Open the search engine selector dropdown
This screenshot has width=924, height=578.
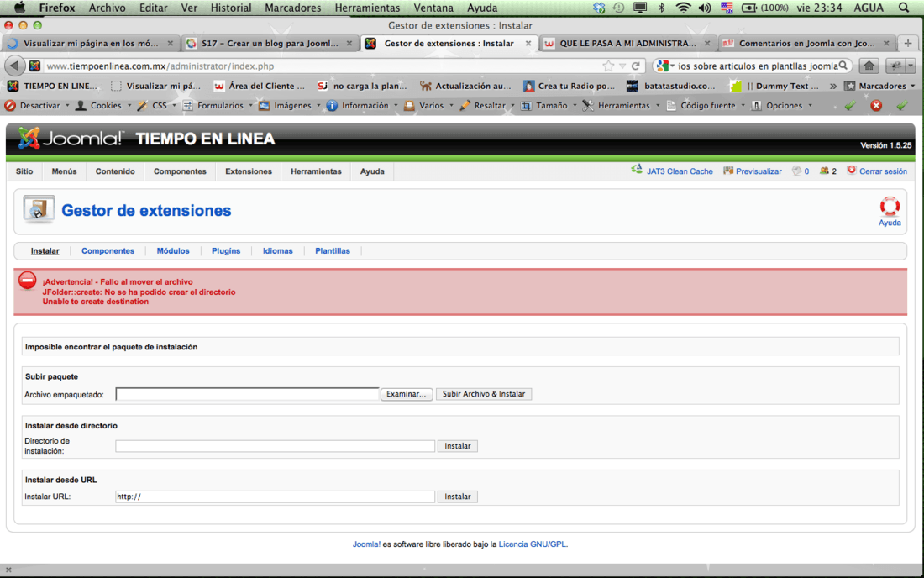(665, 66)
